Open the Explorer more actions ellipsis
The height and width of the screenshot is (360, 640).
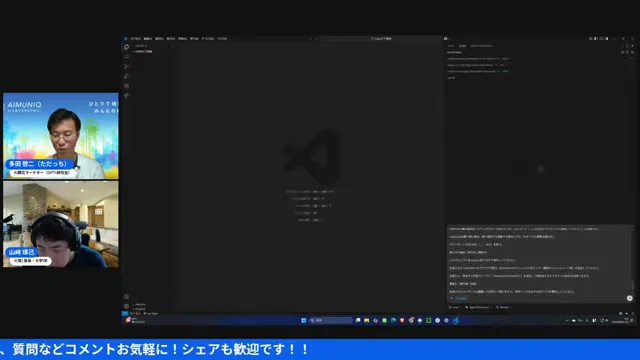pos(172,46)
